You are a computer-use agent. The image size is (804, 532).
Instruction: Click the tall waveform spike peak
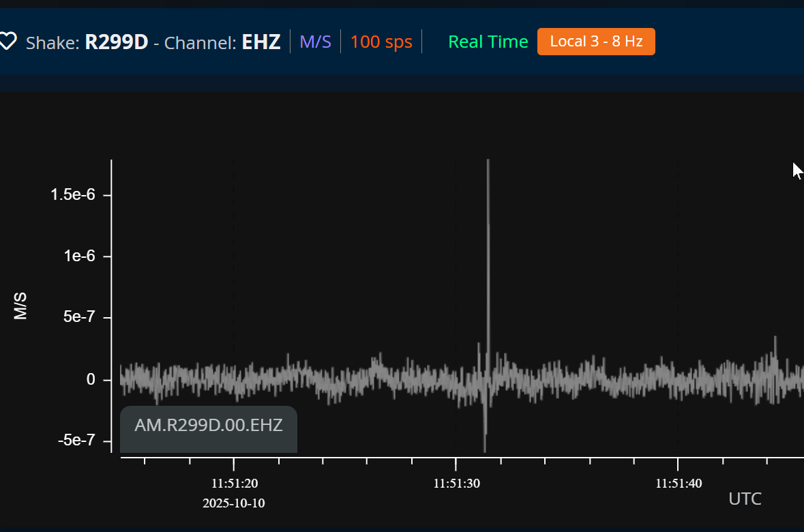click(488, 164)
